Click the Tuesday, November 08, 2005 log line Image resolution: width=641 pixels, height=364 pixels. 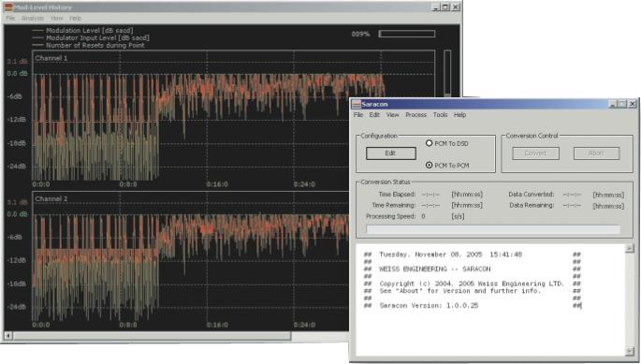tap(450, 255)
